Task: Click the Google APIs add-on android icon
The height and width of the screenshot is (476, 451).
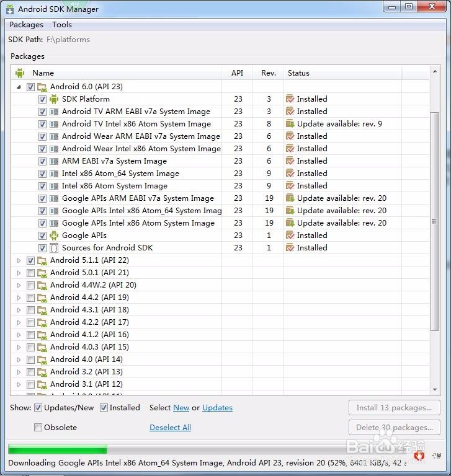Action: tap(54, 236)
